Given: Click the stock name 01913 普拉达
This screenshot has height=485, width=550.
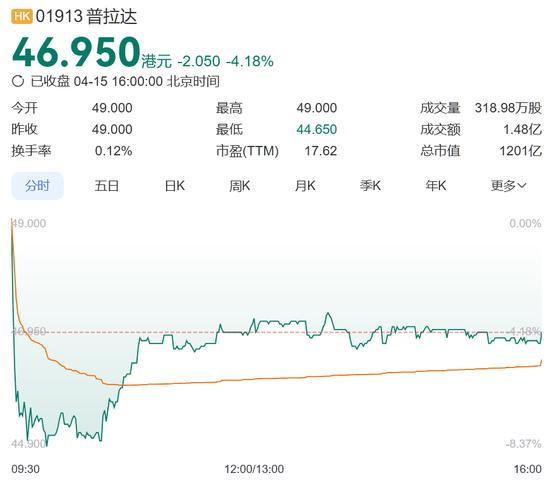Looking at the screenshot, I should tap(86, 16).
